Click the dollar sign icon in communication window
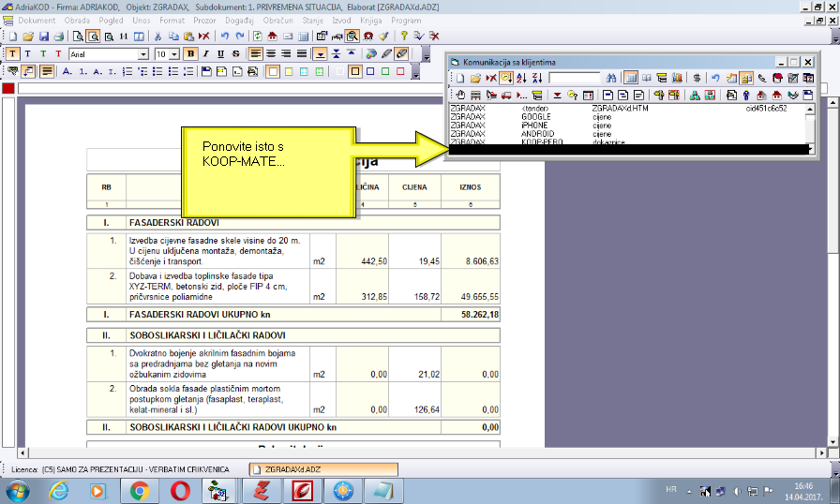 [697, 78]
